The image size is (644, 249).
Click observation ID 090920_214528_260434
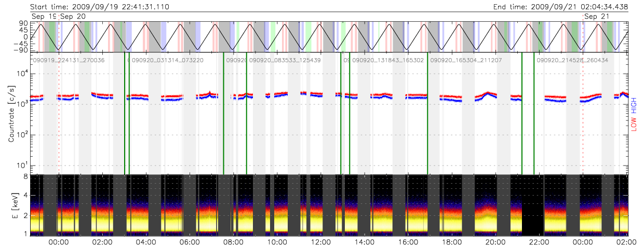[x=572, y=60]
